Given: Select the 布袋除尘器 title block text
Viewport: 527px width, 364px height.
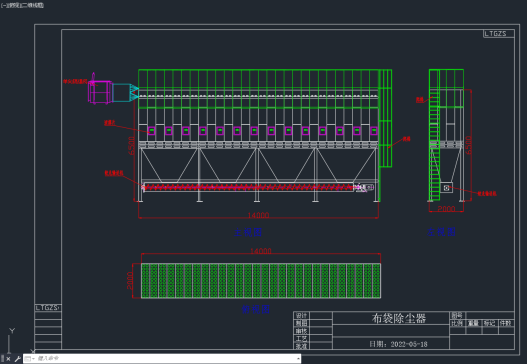Looking at the screenshot, I should [399, 318].
